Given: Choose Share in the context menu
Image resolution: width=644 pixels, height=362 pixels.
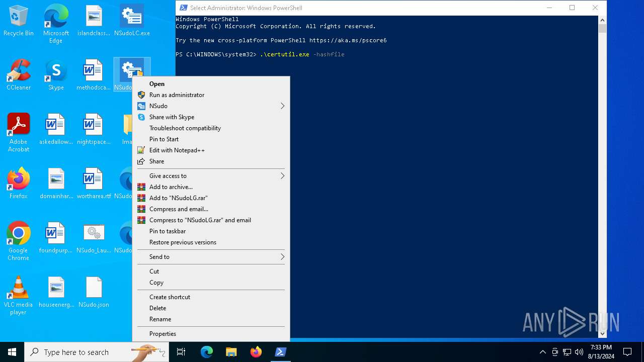Looking at the screenshot, I should coord(211,161).
